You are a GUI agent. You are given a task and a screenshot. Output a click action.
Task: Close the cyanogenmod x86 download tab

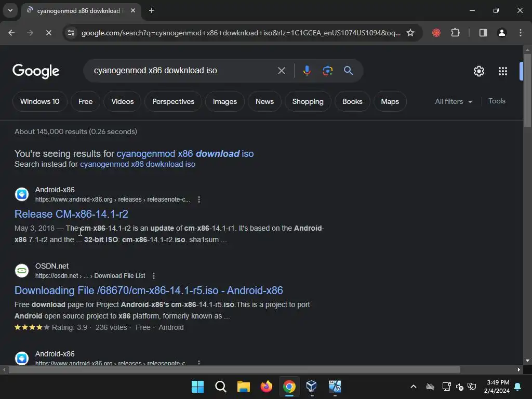(x=133, y=10)
